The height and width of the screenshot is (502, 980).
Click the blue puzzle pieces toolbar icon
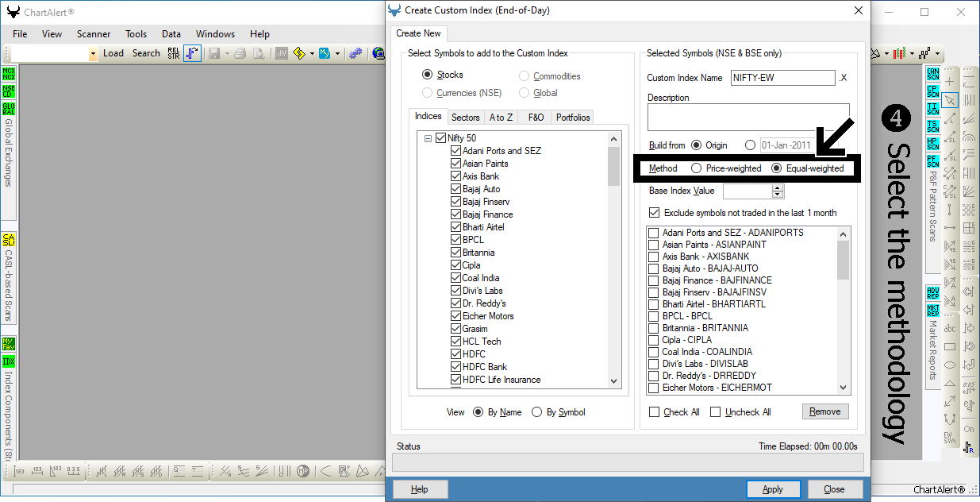click(355, 53)
